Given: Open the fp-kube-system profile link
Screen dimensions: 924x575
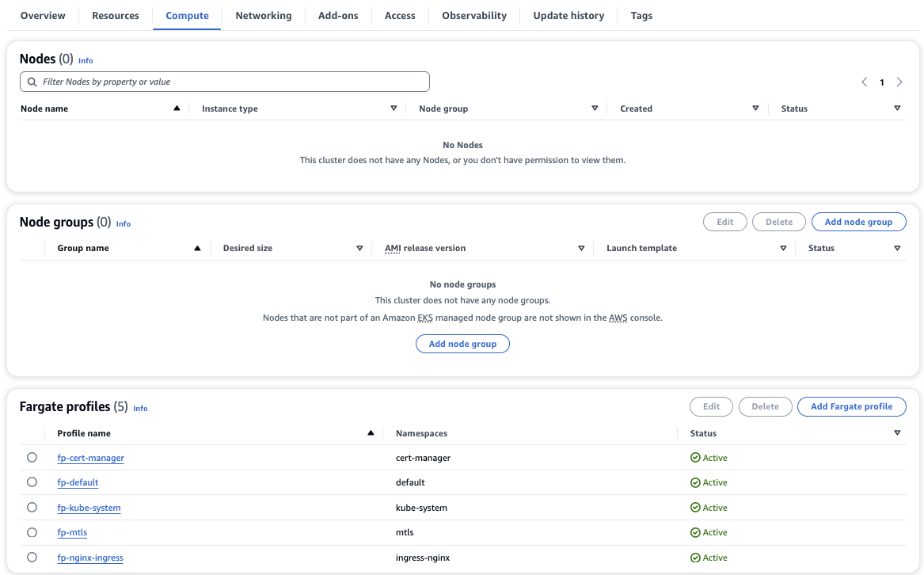Looking at the screenshot, I should [89, 508].
